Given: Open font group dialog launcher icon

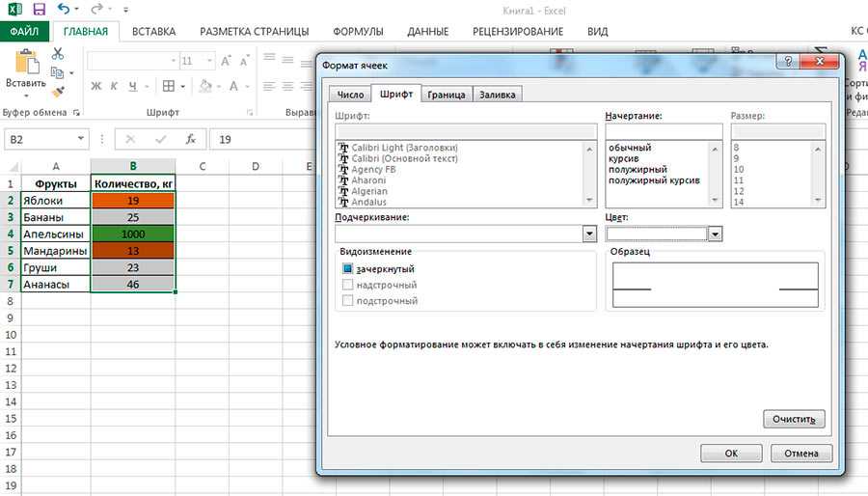Looking at the screenshot, I should [x=250, y=112].
